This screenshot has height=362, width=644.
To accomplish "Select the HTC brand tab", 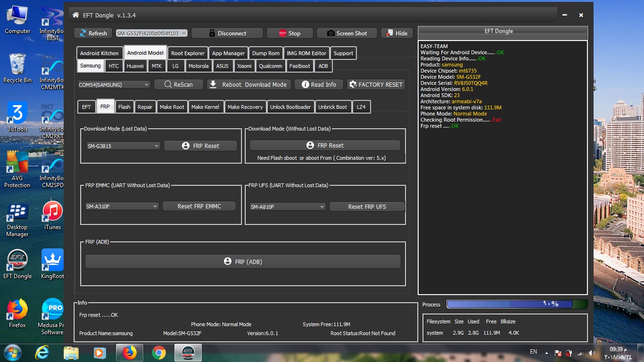I will tap(114, 66).
